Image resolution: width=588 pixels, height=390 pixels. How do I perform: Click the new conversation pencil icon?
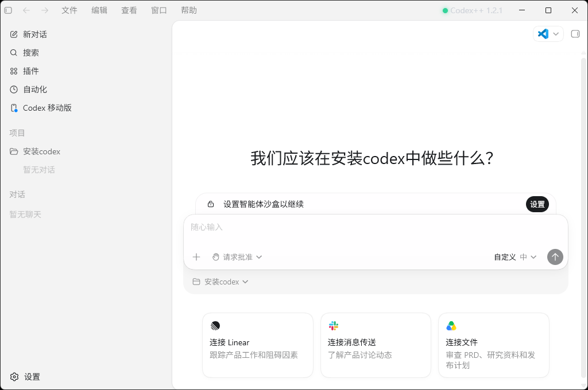[x=14, y=34]
